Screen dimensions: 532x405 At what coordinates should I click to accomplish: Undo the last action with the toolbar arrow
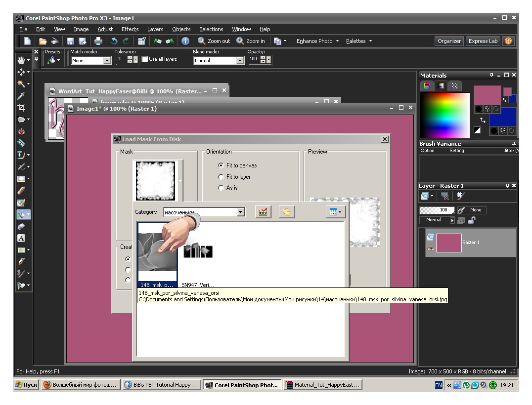[x=114, y=41]
